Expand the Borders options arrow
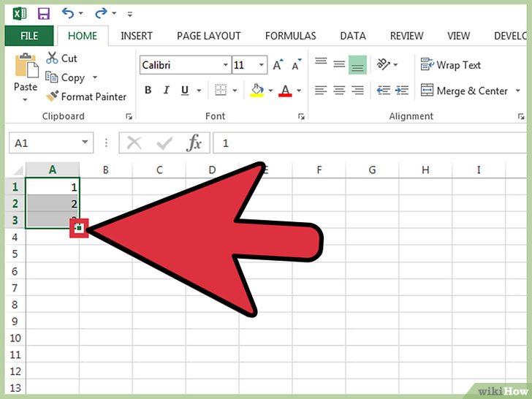The image size is (532, 399). point(235,91)
